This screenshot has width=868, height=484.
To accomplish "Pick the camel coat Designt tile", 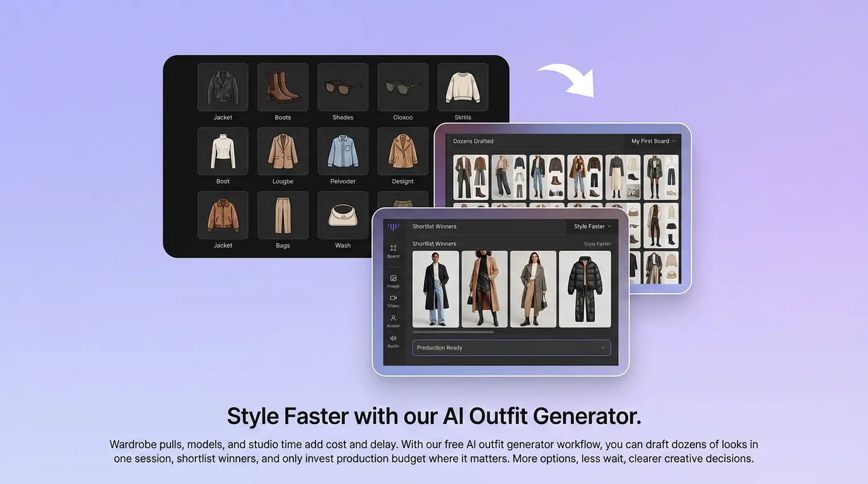I will tap(402, 151).
